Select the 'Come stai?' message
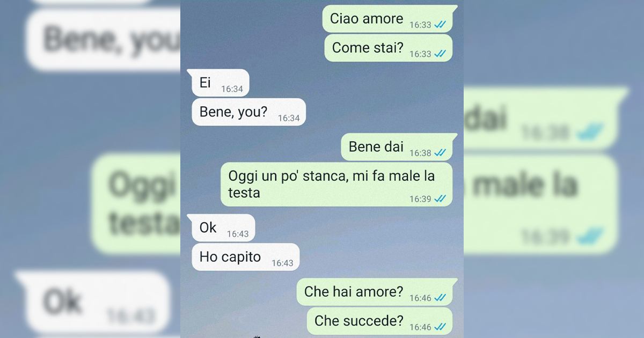The width and height of the screenshot is (644, 338). pyautogui.click(x=389, y=48)
